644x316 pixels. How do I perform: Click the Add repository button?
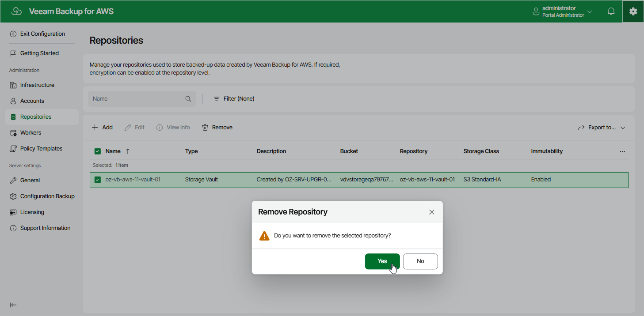pyautogui.click(x=102, y=128)
